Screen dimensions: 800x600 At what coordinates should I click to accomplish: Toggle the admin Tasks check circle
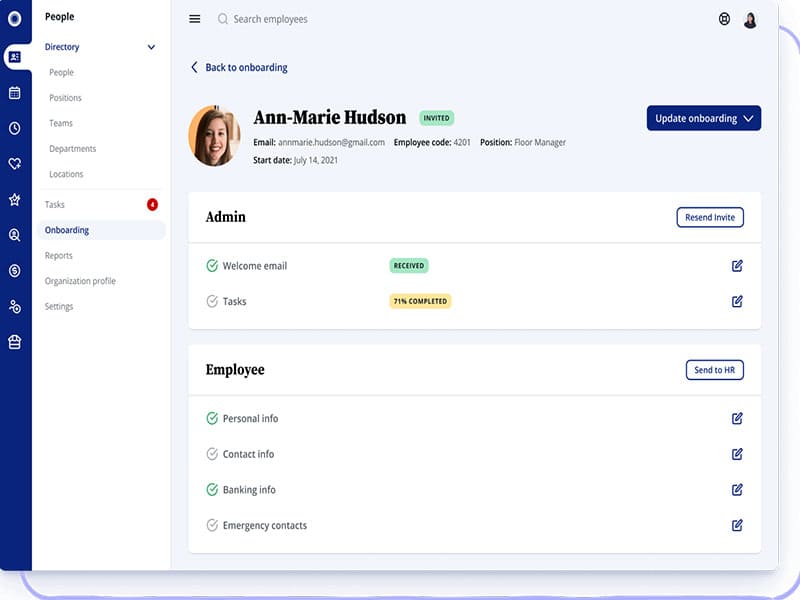click(212, 301)
